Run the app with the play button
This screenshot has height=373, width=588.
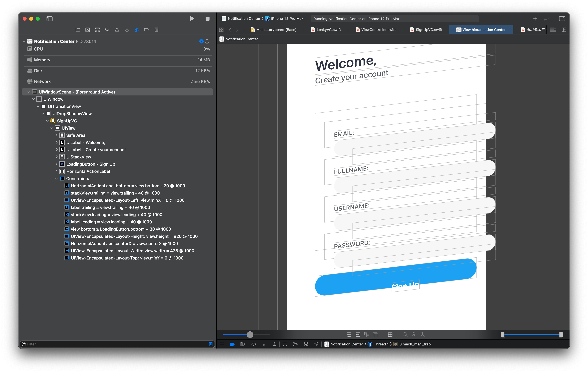pos(192,19)
